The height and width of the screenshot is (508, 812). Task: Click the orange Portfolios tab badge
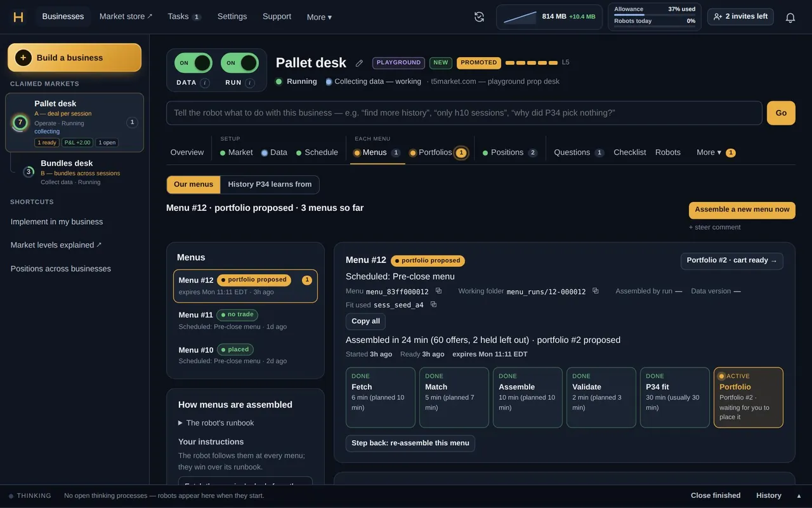[461, 153]
